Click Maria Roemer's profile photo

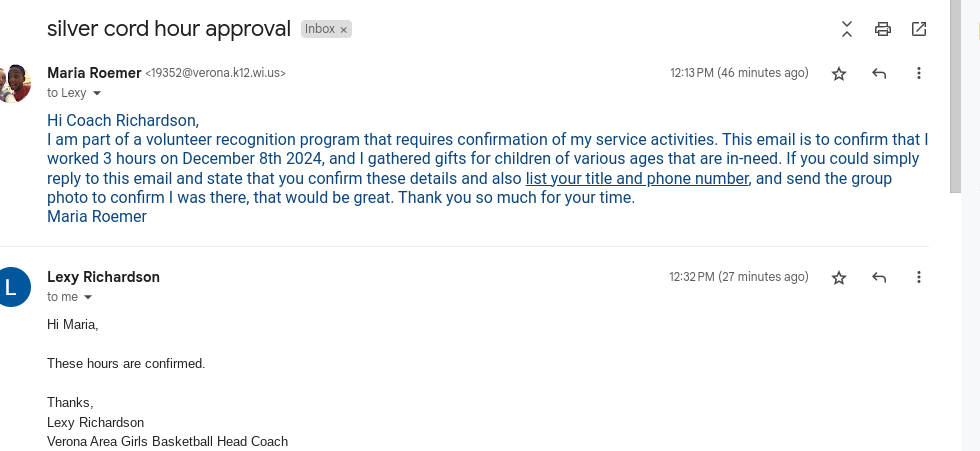click(14, 83)
